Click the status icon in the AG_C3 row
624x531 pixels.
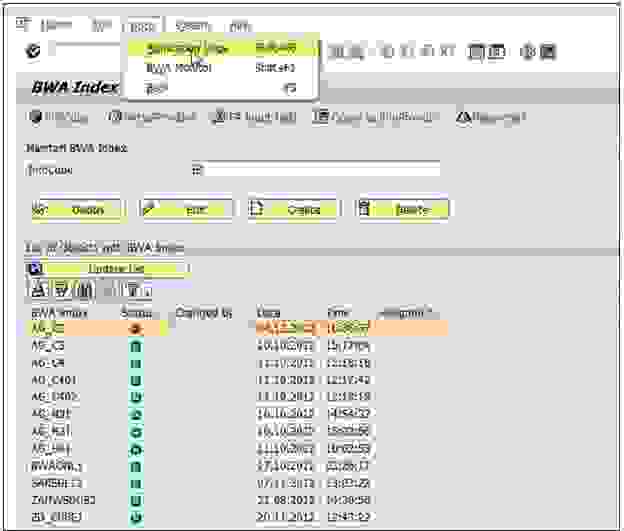[136, 345]
